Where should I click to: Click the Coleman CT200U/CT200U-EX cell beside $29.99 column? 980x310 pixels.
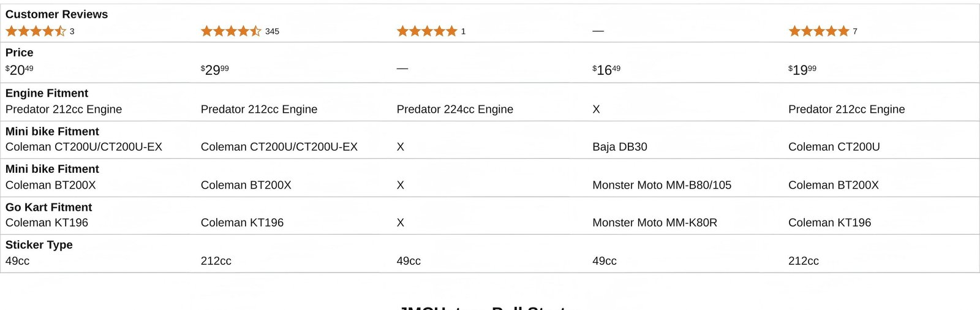tap(279, 147)
